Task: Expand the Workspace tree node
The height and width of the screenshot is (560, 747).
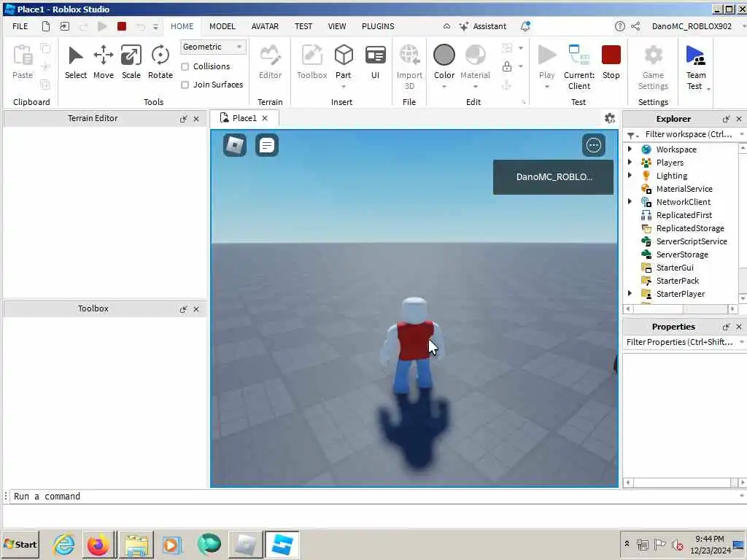Action: [x=630, y=149]
